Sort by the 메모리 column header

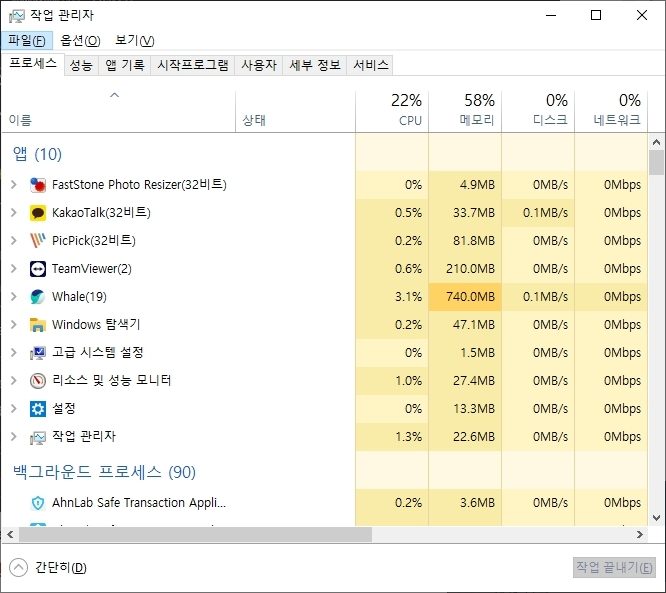465,111
